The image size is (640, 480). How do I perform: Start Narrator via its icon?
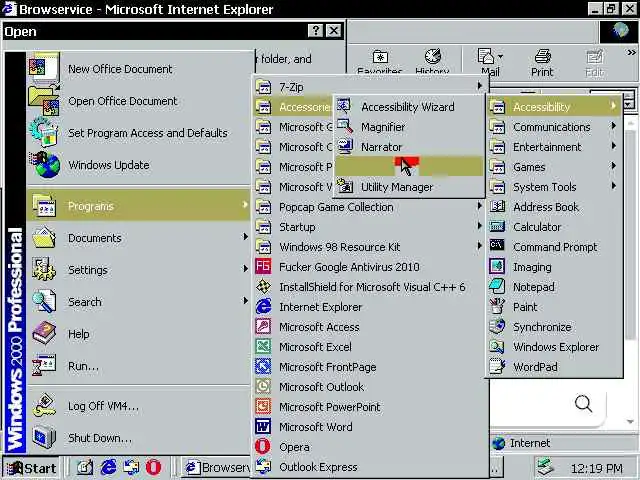pyautogui.click(x=345, y=147)
